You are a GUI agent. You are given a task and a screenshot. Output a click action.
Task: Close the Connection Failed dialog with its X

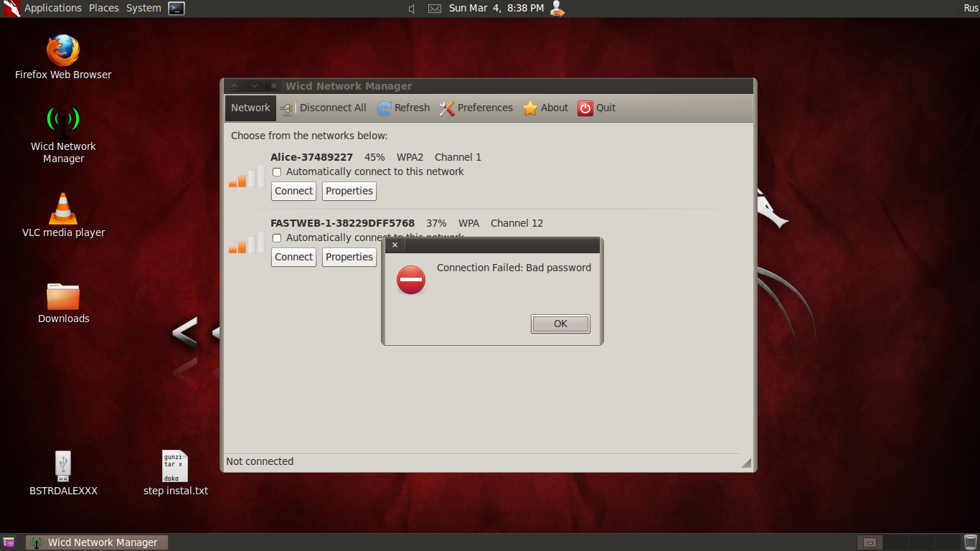click(395, 245)
